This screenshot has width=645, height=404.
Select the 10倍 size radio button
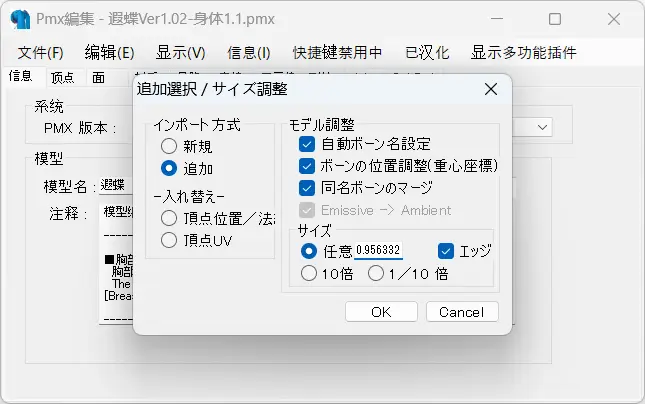tap(308, 273)
